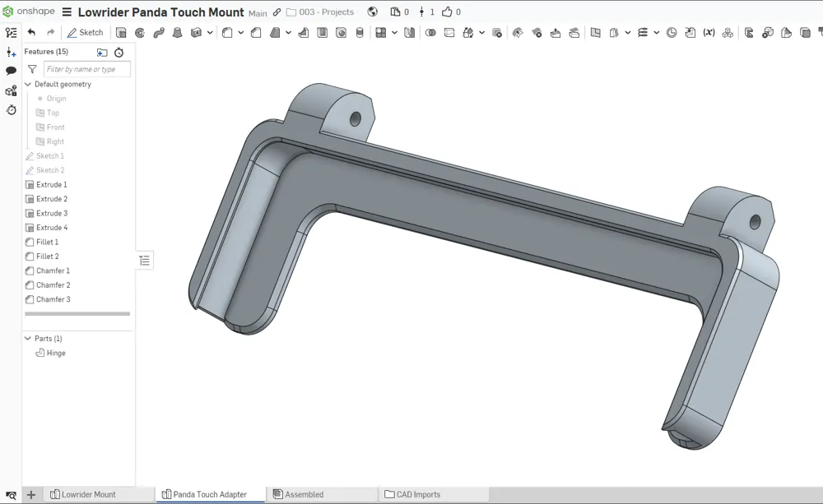
Task: Switch to the Lowrider Mount tab
Action: pyautogui.click(x=88, y=494)
